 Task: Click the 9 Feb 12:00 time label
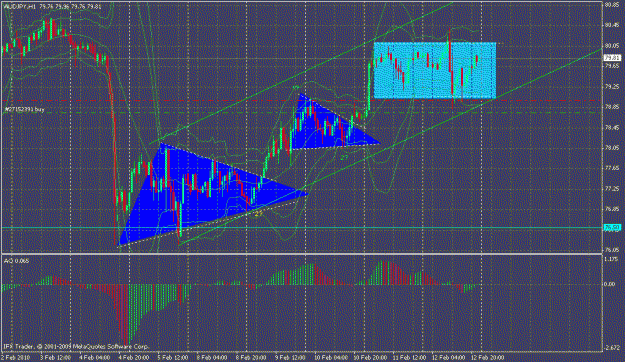(x=290, y=357)
